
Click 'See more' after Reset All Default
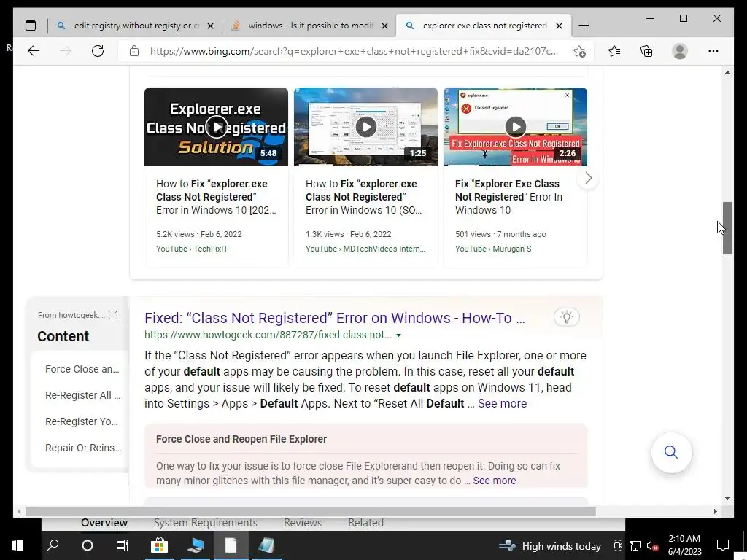coord(502,403)
